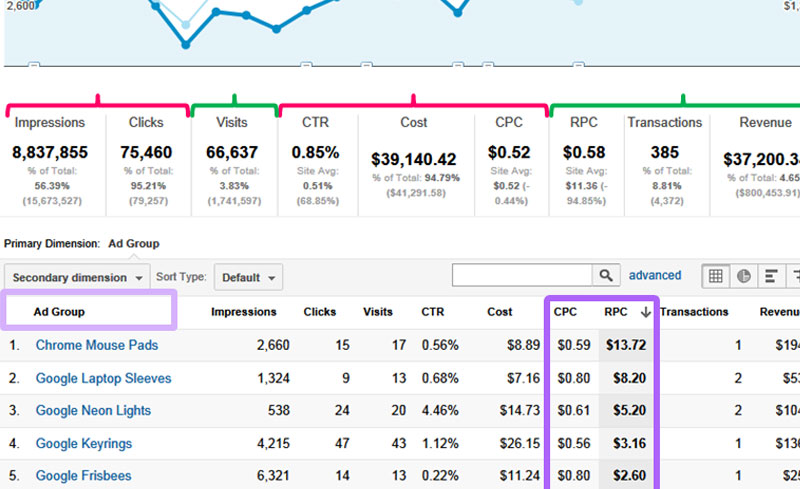Open the Secondary dimension dropdown

(x=77, y=277)
